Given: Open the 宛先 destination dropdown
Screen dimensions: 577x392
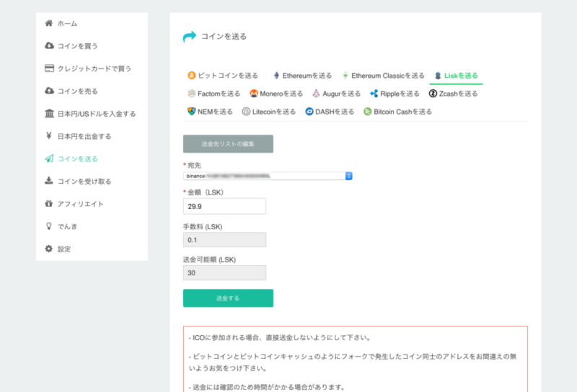Looking at the screenshot, I should (x=268, y=175).
